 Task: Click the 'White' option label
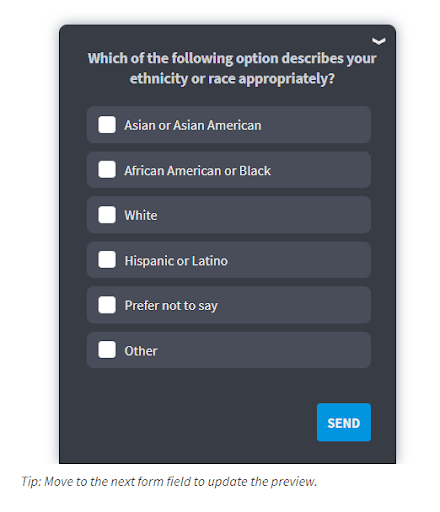(141, 215)
